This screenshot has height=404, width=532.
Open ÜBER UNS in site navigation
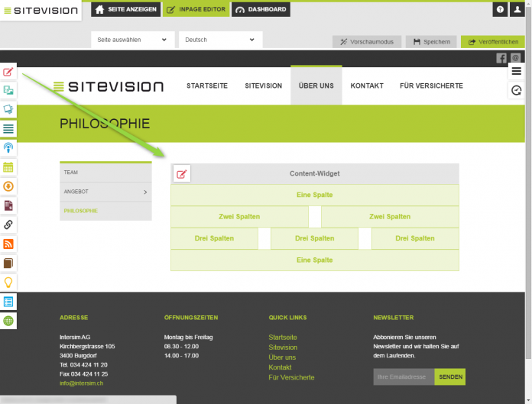[316, 86]
